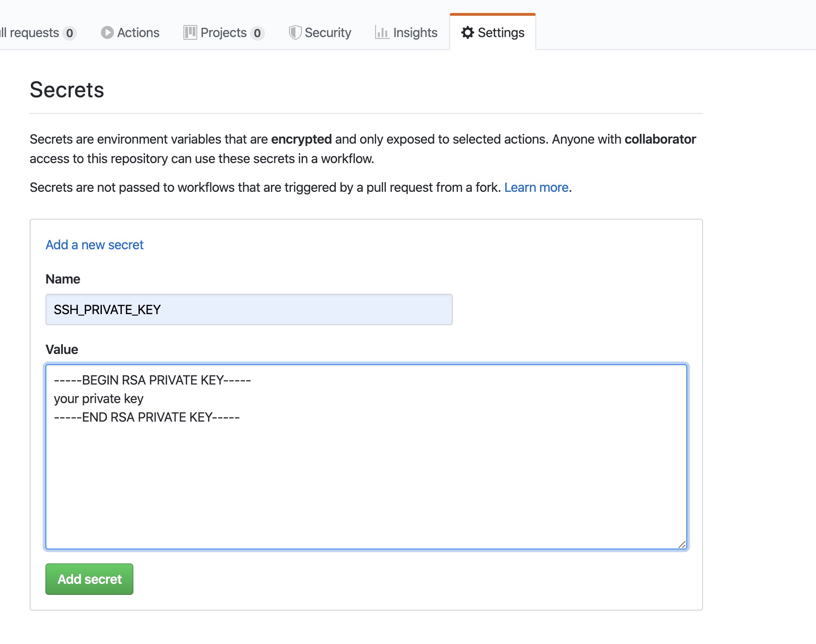The height and width of the screenshot is (644, 816).
Task: Click the Name field label
Action: 63,279
